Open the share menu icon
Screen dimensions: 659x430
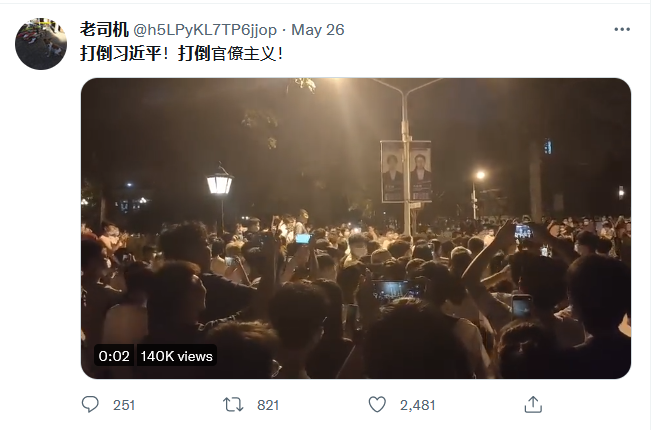tap(533, 404)
